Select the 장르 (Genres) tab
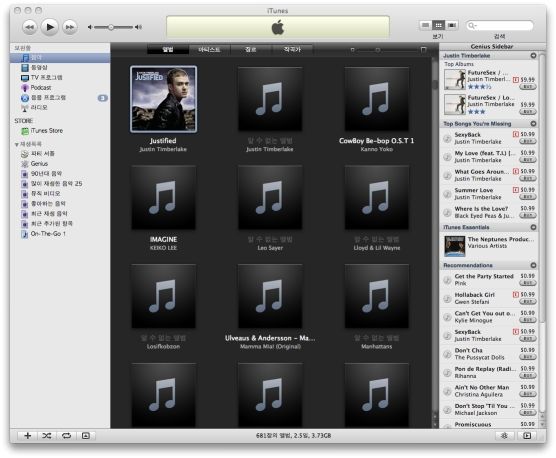 click(x=251, y=50)
